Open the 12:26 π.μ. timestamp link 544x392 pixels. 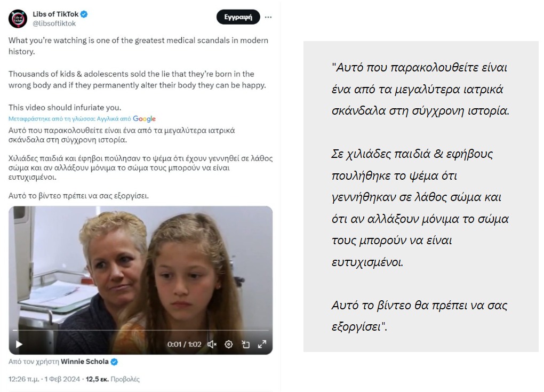23,379
